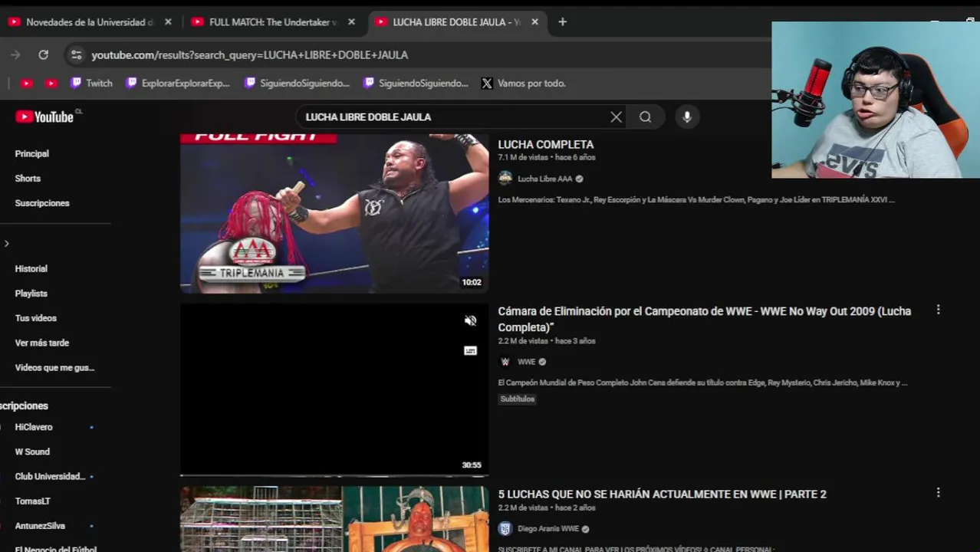Image resolution: width=980 pixels, height=552 pixels.
Task: Open the cage thumbnail of 5 LUCHAS video
Action: [x=334, y=519]
